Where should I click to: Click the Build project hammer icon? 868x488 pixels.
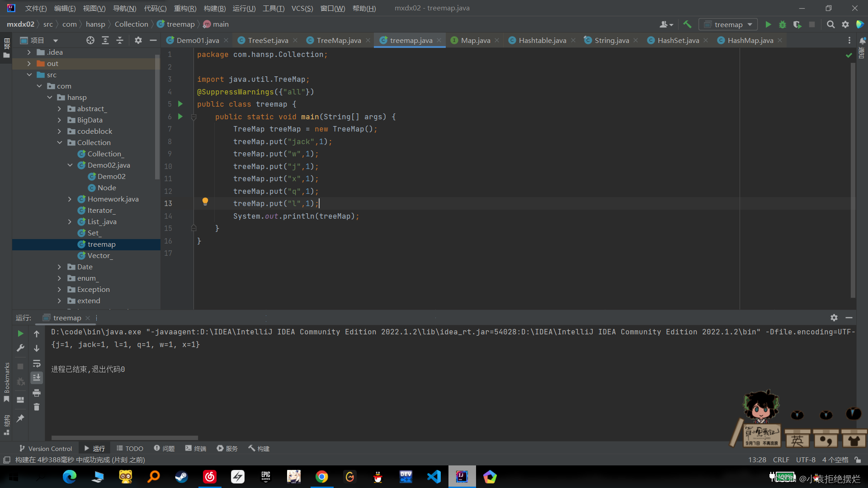click(x=687, y=24)
